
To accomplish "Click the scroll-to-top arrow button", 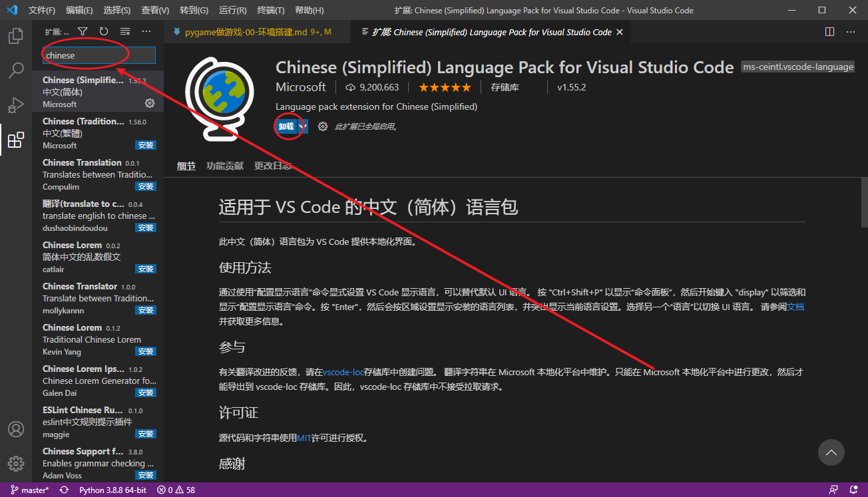I will [831, 452].
